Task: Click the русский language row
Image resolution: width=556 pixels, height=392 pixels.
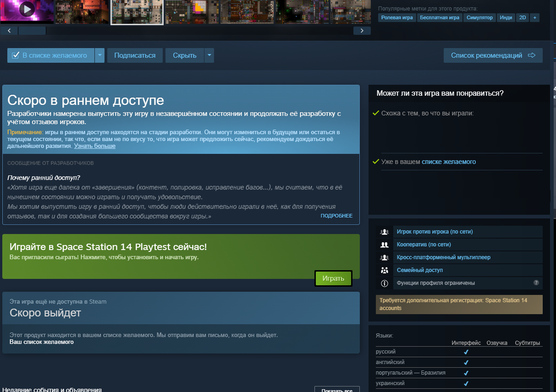Action: tap(459, 352)
